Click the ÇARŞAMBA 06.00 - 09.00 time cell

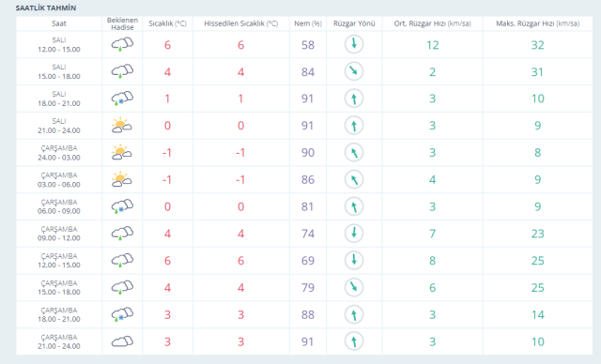pyautogui.click(x=59, y=206)
